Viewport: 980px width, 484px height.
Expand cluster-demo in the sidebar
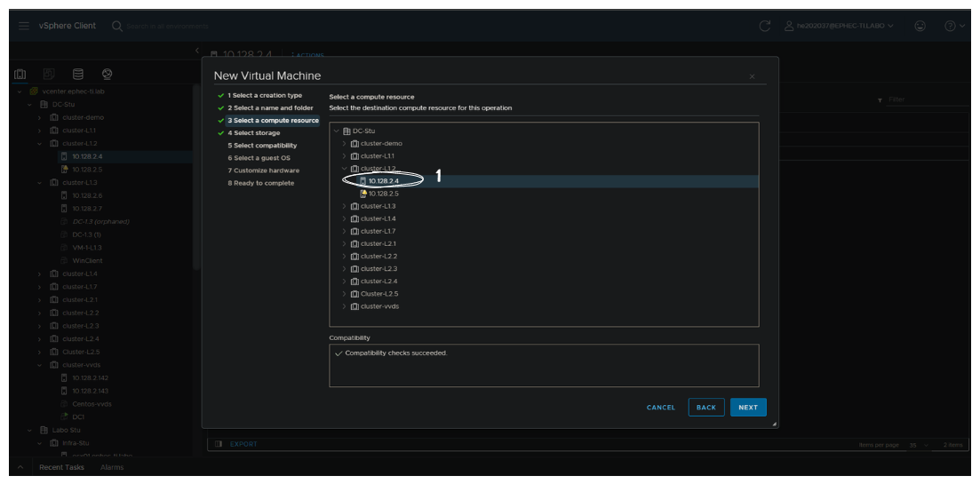click(39, 117)
